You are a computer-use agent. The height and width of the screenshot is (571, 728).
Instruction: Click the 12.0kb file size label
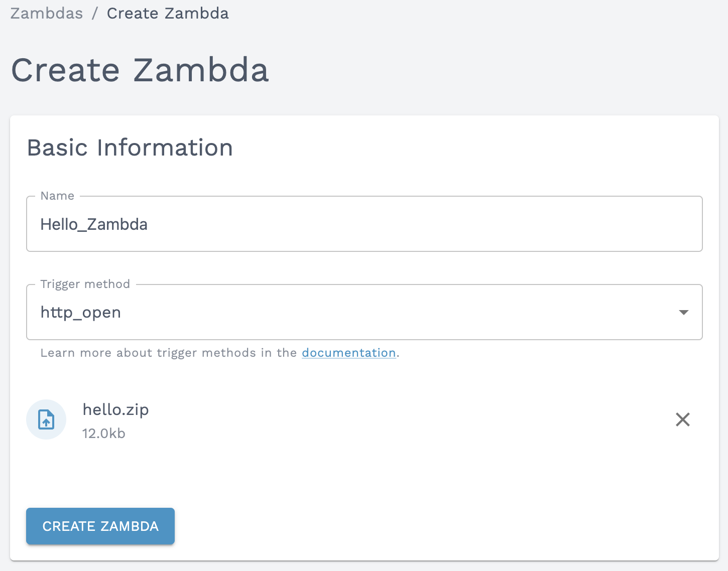pyautogui.click(x=103, y=434)
